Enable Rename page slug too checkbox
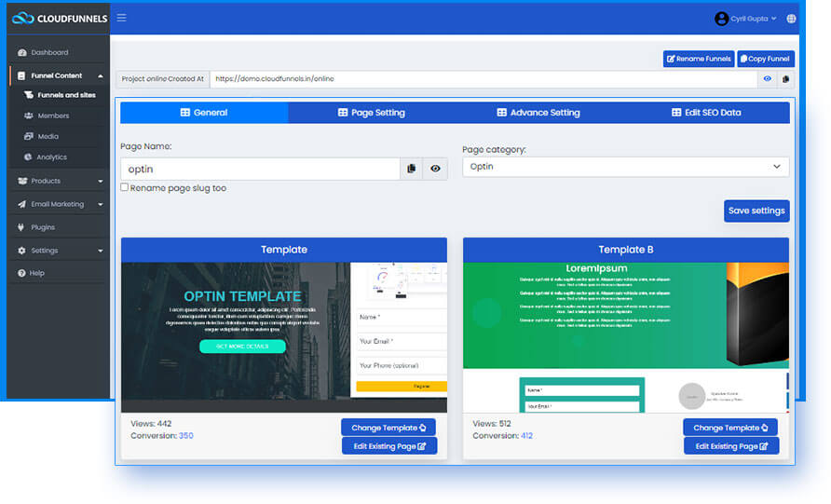 pyautogui.click(x=125, y=187)
